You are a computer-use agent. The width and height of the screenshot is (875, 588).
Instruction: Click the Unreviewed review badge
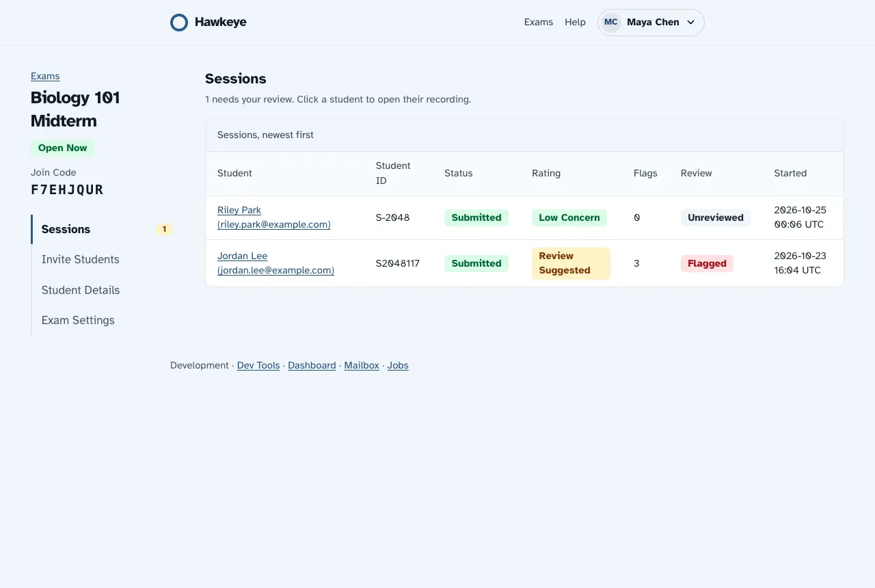716,217
